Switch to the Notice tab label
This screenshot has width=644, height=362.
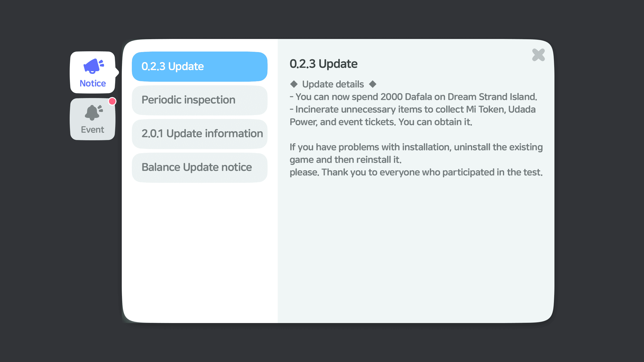(93, 83)
